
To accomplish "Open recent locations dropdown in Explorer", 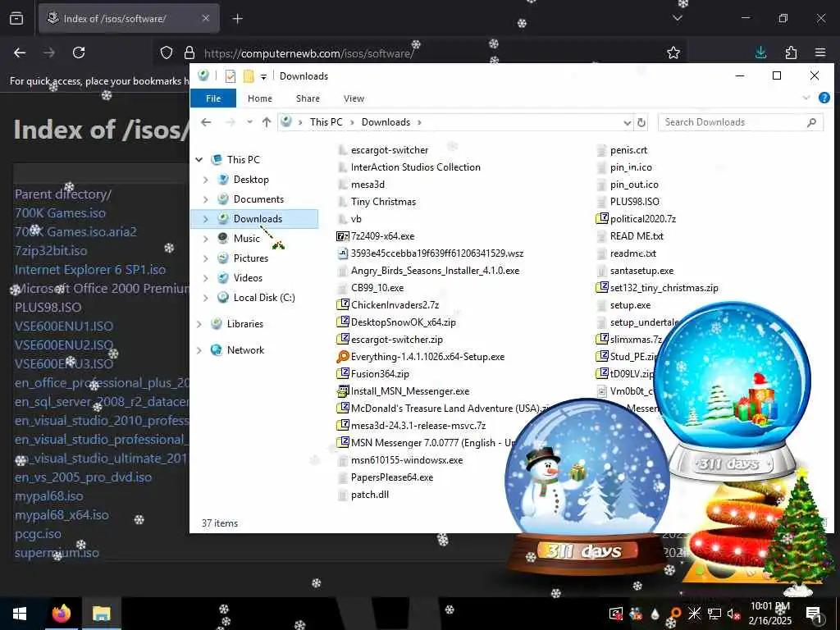I will [x=249, y=122].
